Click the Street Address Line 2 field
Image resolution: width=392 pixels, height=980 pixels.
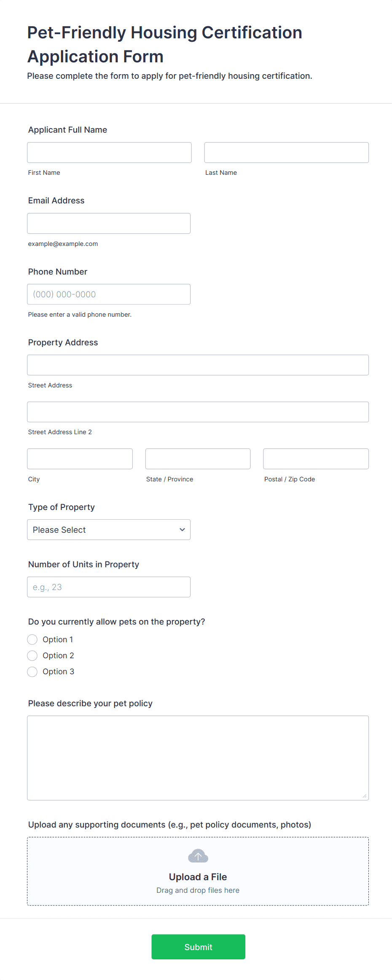(x=198, y=411)
